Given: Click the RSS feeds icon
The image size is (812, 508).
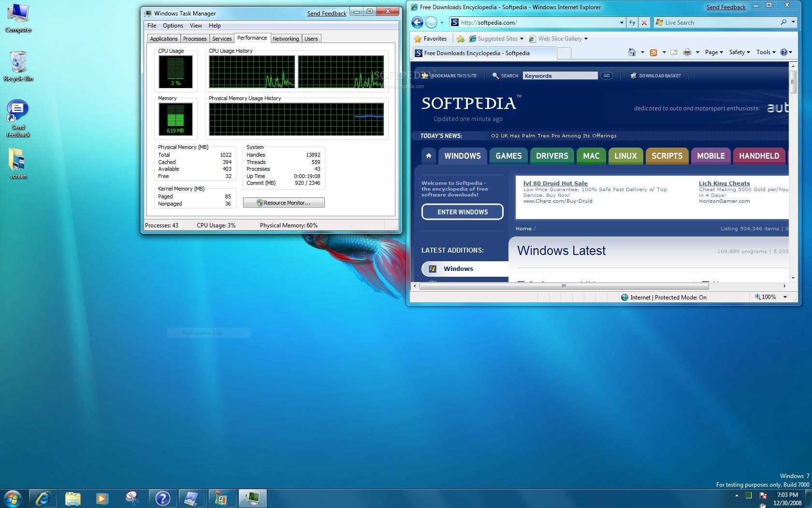Looking at the screenshot, I should pyautogui.click(x=653, y=52).
